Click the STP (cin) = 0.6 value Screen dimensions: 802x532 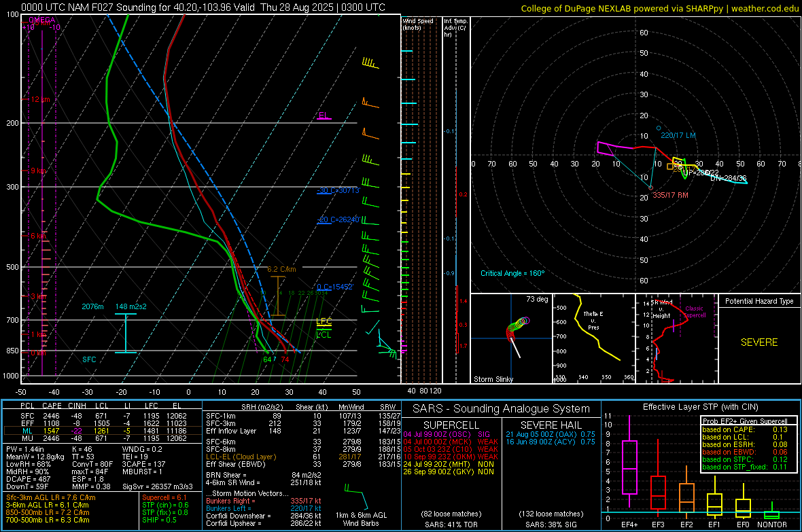(165, 505)
